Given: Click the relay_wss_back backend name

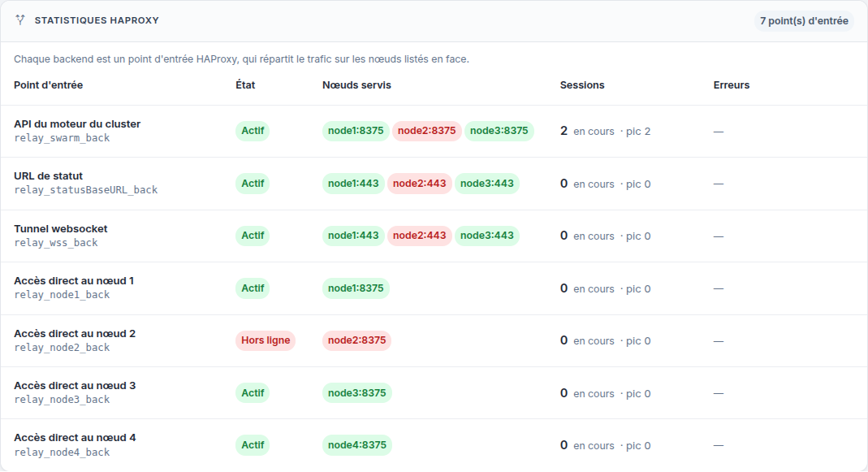Looking at the screenshot, I should 56,243.
